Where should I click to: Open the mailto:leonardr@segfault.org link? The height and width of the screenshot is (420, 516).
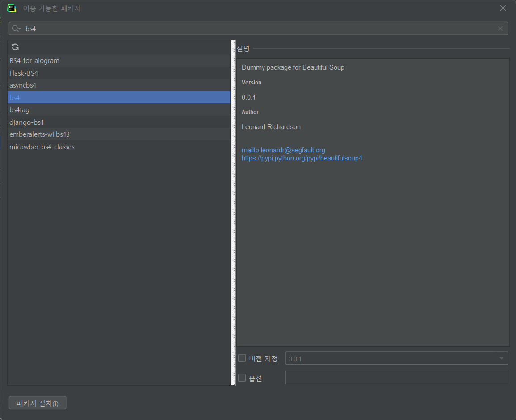[283, 150]
